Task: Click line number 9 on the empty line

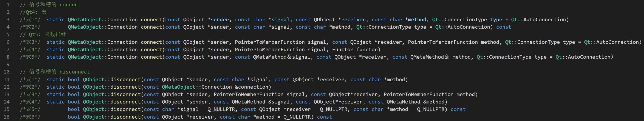Action: click(8, 64)
